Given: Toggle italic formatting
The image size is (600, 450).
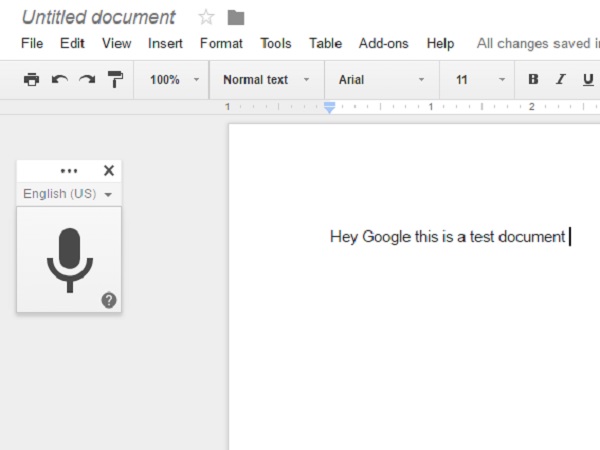Looking at the screenshot, I should pos(560,80).
